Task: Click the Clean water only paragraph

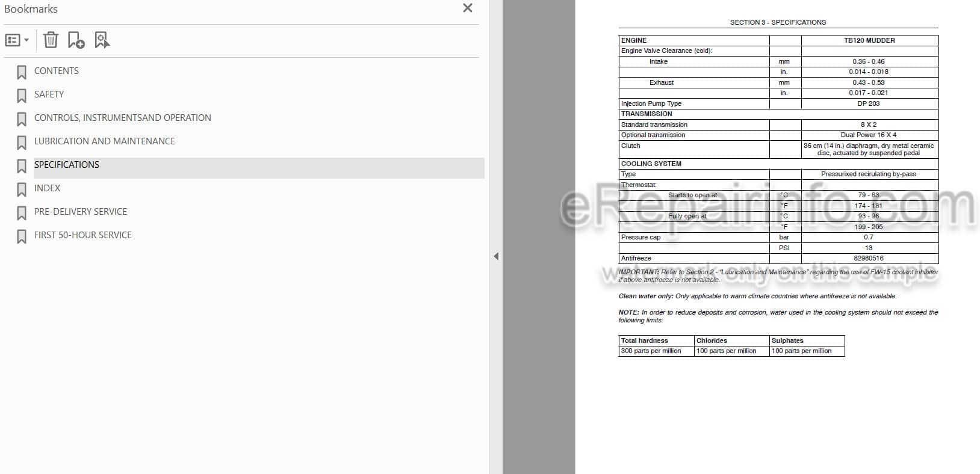Action: click(x=758, y=296)
